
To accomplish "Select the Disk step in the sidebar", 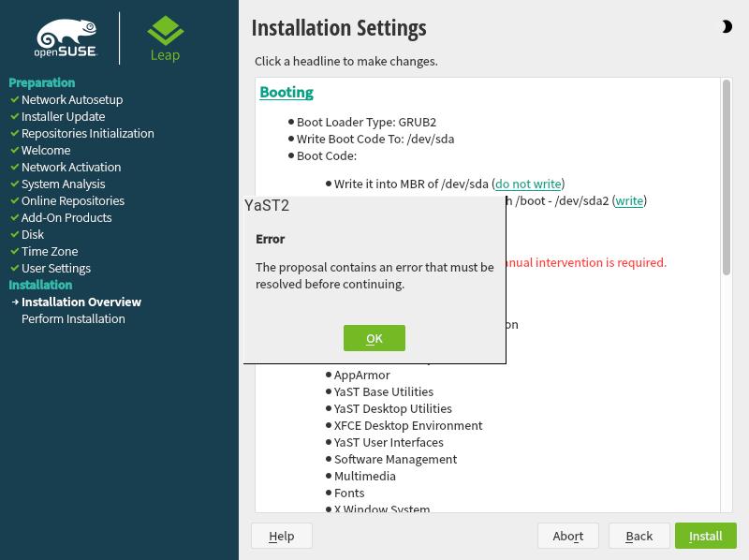I will point(33,234).
